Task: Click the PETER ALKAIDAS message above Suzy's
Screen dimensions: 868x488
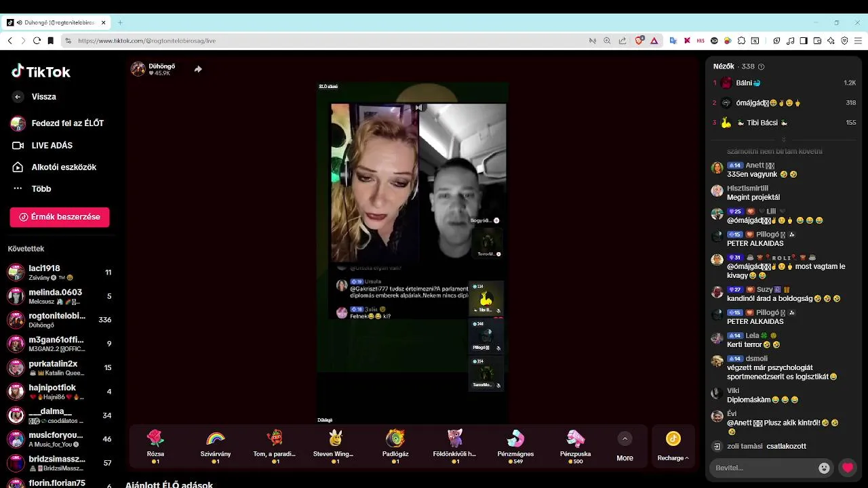Action: (755, 243)
